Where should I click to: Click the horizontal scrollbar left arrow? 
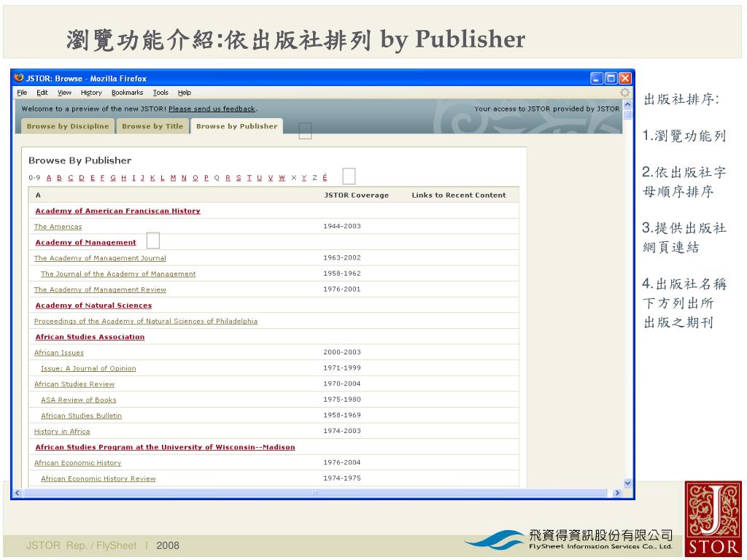point(18,493)
